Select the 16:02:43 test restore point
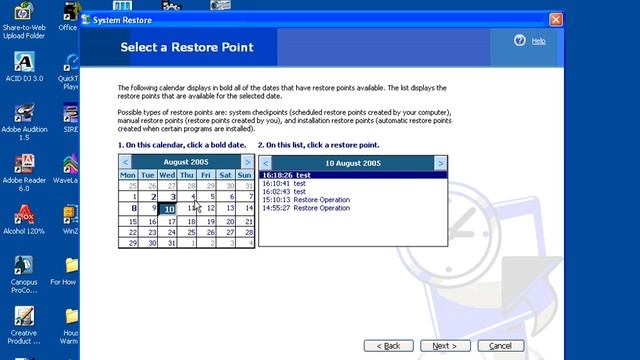Screen dimensions: 640x360 353,191
